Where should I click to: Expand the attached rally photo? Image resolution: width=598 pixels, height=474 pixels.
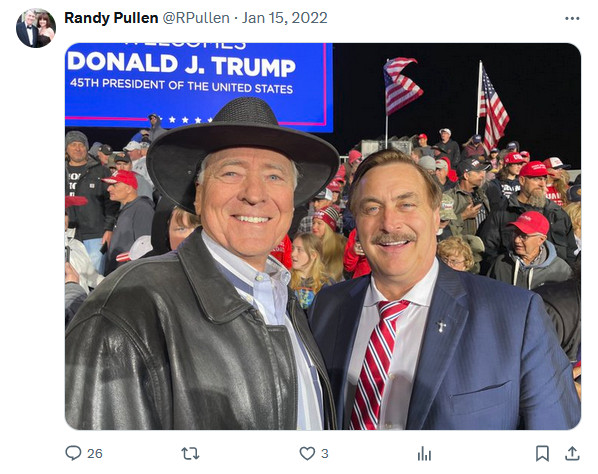(323, 236)
